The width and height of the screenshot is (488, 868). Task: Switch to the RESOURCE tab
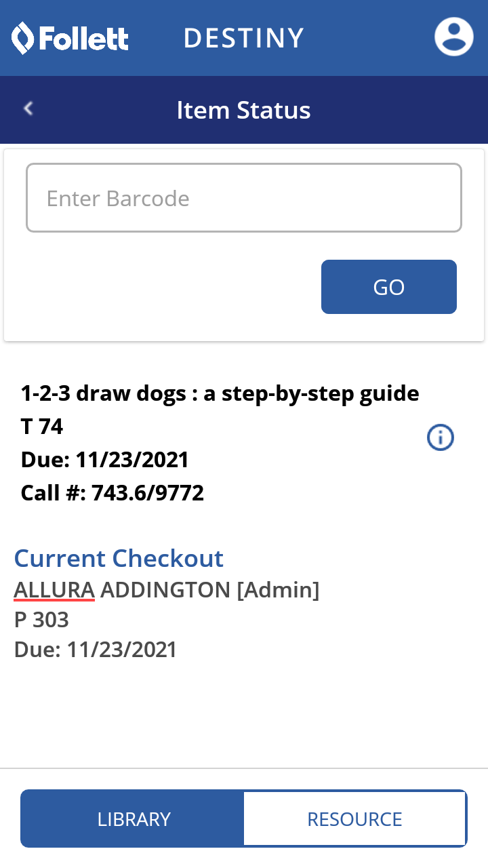[x=354, y=818]
